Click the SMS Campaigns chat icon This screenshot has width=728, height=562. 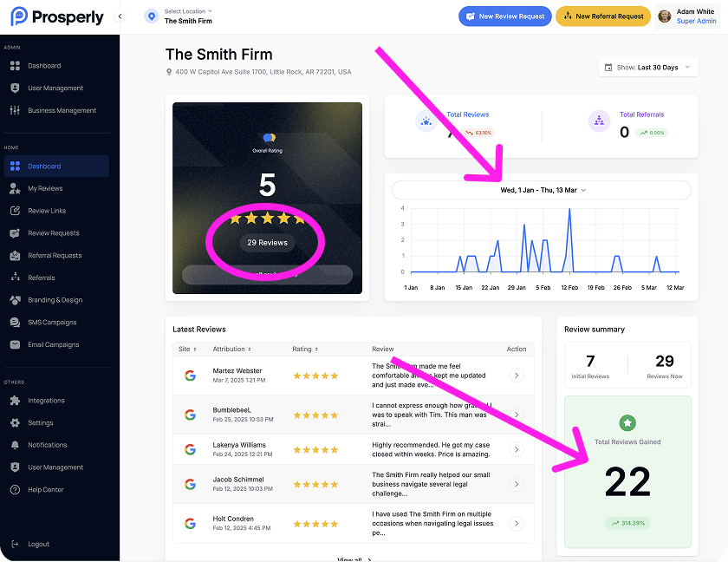click(15, 322)
